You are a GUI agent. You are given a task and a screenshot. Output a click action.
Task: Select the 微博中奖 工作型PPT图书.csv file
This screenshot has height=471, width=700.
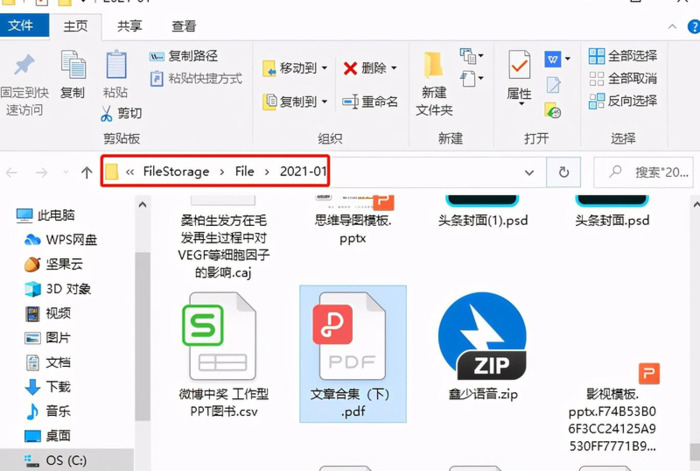tap(224, 355)
